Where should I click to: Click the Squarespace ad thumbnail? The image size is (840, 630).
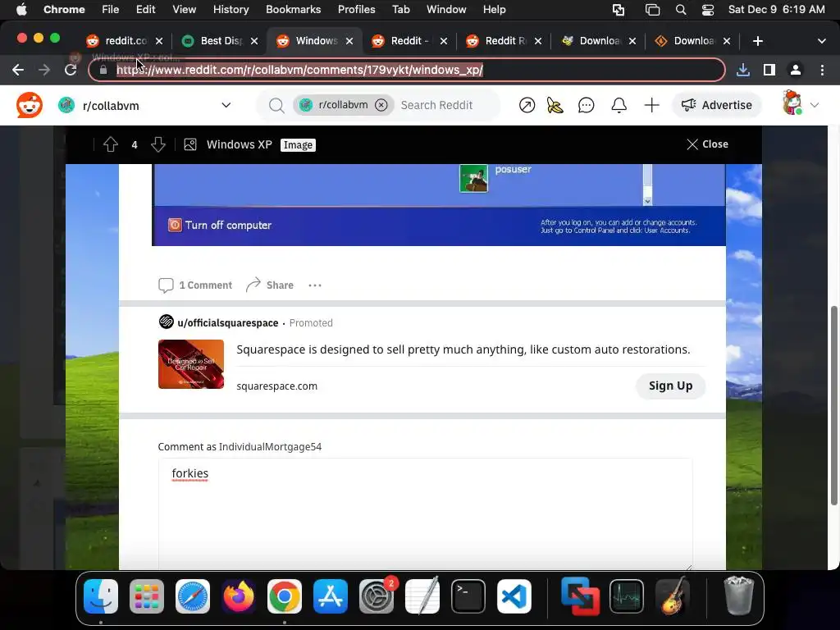point(190,364)
